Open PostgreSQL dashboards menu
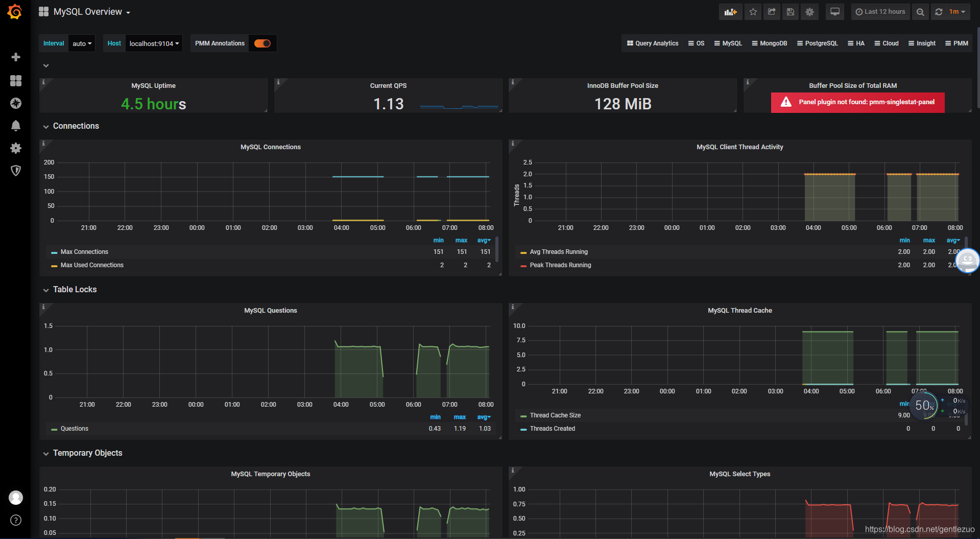The height and width of the screenshot is (539, 980). tap(817, 43)
